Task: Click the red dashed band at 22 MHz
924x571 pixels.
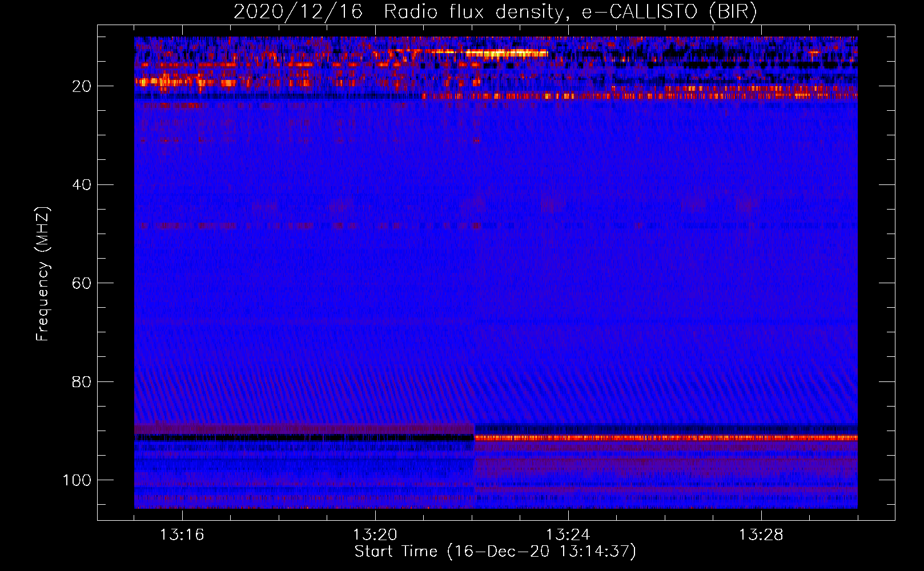Action: click(x=640, y=96)
